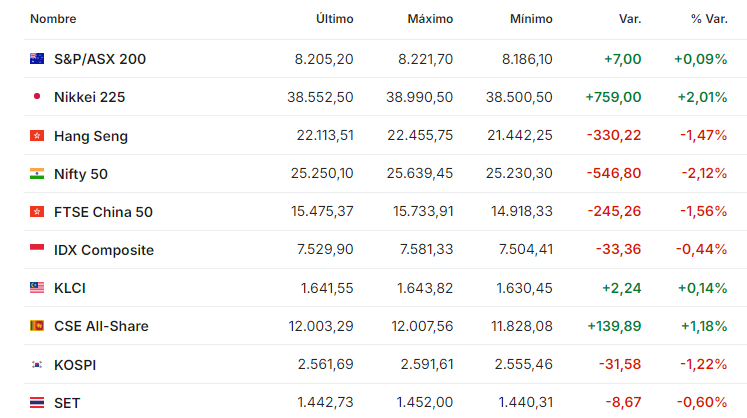
Task: Open the KOSPI index link
Action: 75,365
